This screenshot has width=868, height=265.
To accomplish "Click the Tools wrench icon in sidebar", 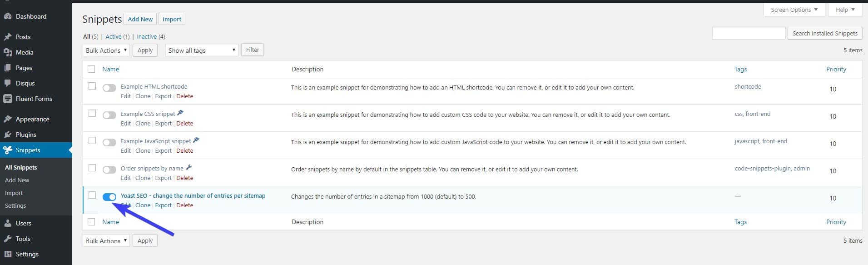I will point(7,239).
